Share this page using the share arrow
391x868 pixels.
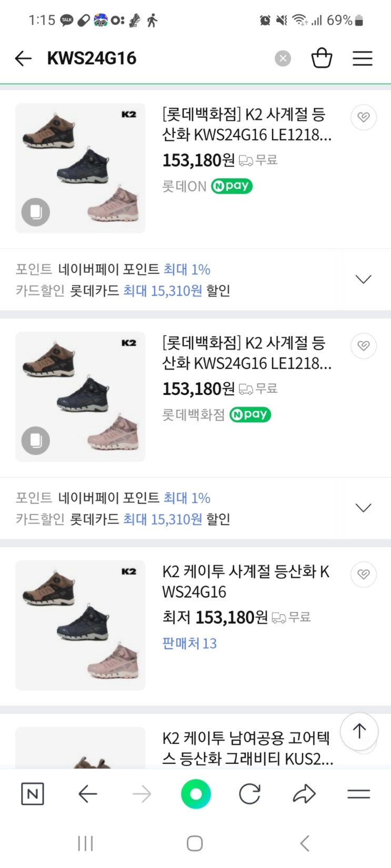coord(304,794)
